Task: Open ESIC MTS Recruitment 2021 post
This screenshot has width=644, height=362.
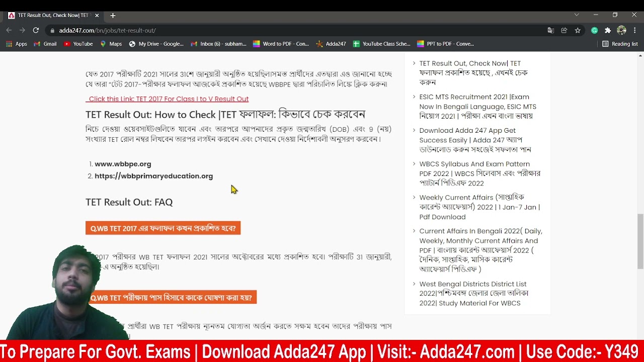Action: coord(477,107)
